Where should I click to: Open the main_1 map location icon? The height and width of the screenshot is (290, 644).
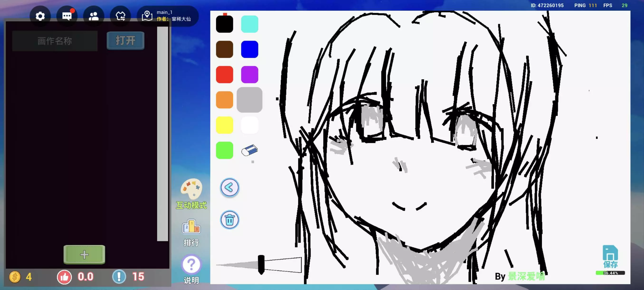[x=147, y=16]
